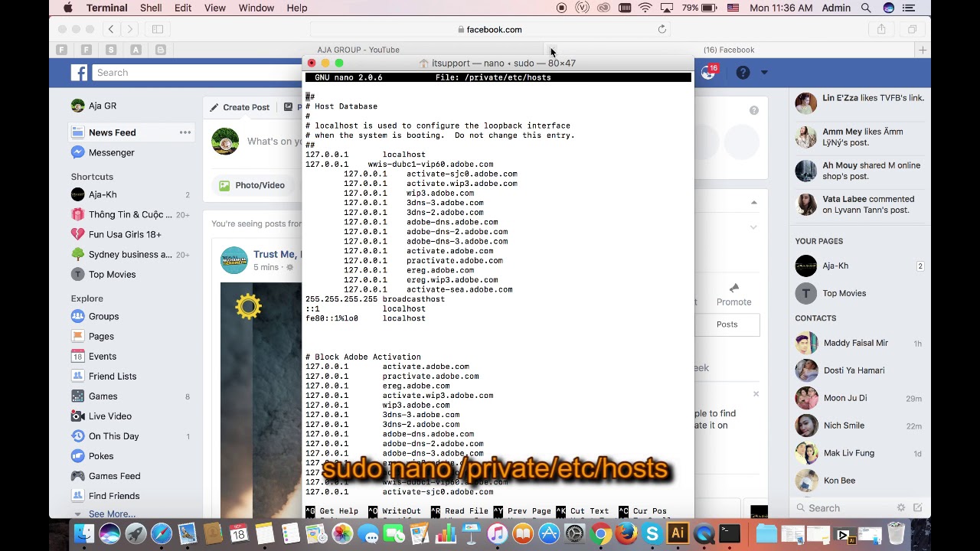The image size is (980, 551).
Task: Reload the facebook.com page in Safari
Action: tap(662, 29)
